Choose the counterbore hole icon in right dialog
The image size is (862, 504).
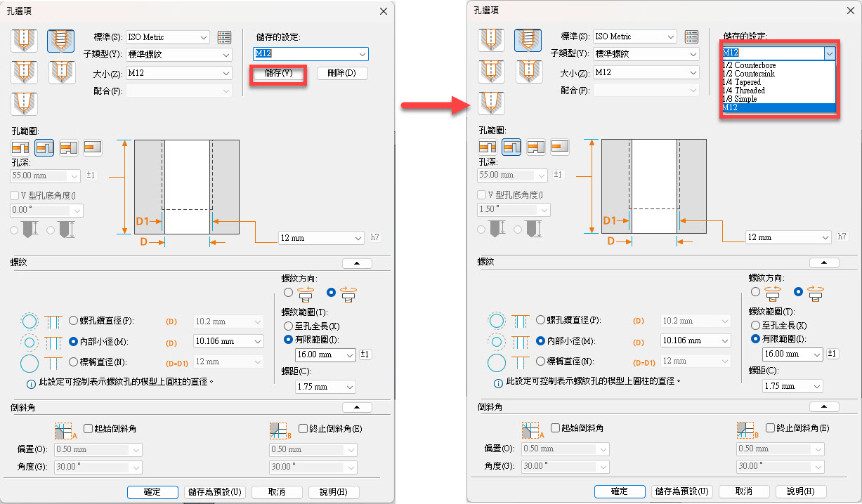(492, 71)
